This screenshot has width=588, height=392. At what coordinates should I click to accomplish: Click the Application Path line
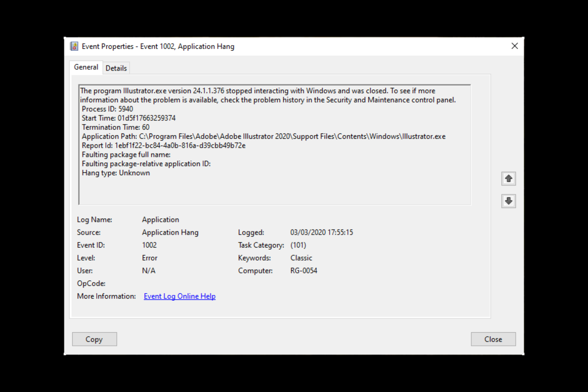264,137
